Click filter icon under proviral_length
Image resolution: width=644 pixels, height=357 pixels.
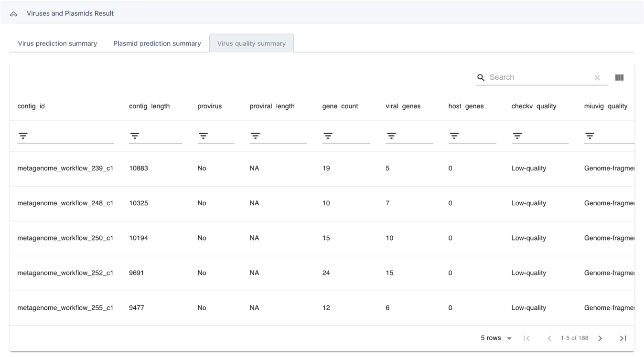[x=255, y=136]
